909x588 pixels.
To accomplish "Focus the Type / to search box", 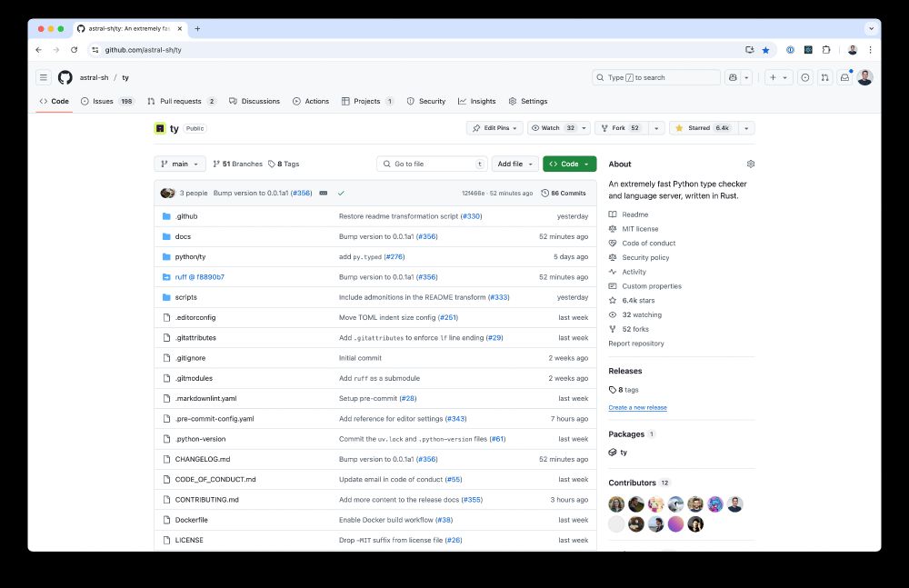I will click(x=656, y=77).
